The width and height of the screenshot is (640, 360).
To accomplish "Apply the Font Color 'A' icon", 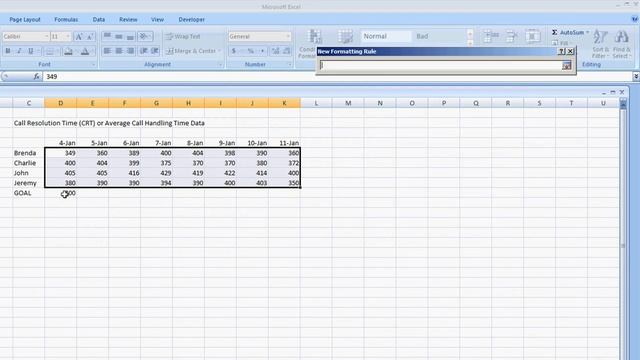I will point(85,51).
